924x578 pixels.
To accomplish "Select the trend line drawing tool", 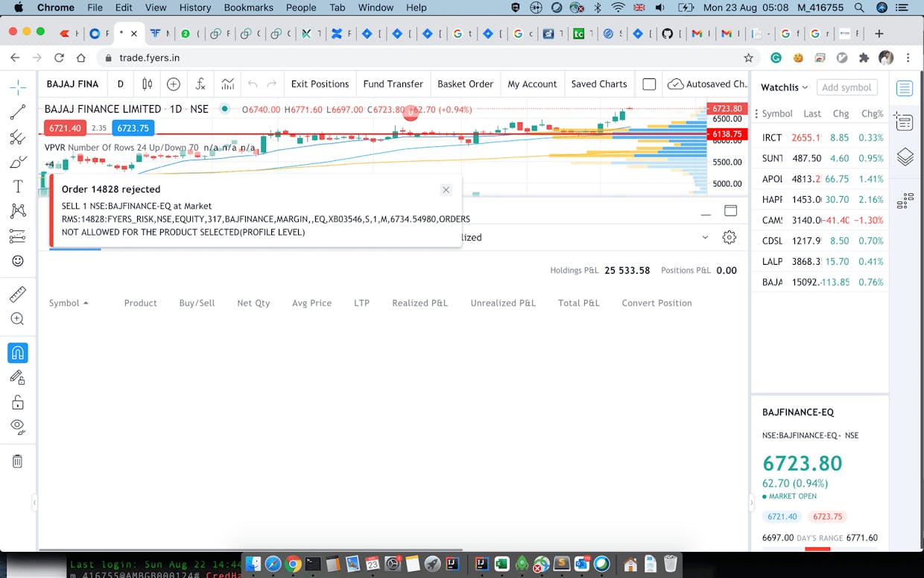I will [x=18, y=113].
